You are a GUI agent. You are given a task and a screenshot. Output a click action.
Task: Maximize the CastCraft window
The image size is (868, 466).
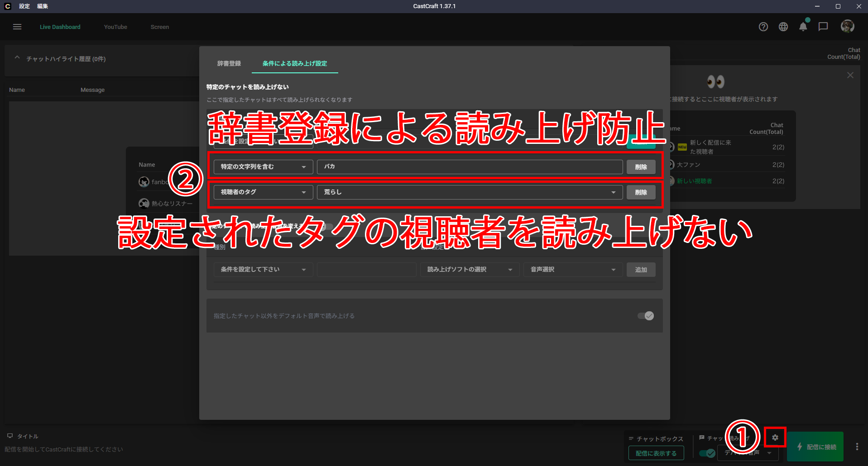[838, 6]
